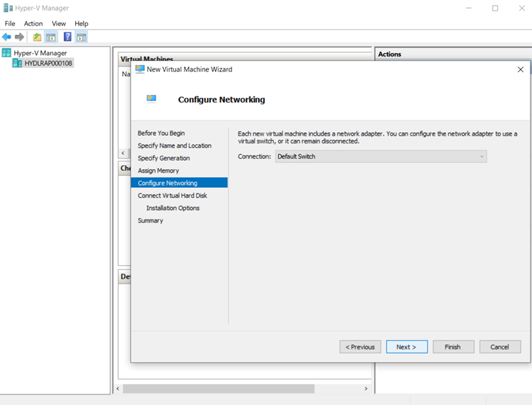The height and width of the screenshot is (405, 532).
Task: Click the HYDLRAP000108 server icon in tree
Action: click(x=17, y=63)
